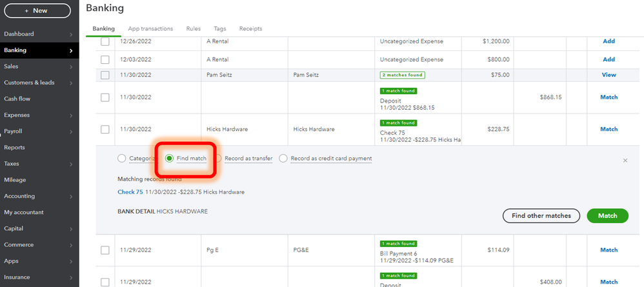Open Dashboard in the sidebar

[19, 34]
